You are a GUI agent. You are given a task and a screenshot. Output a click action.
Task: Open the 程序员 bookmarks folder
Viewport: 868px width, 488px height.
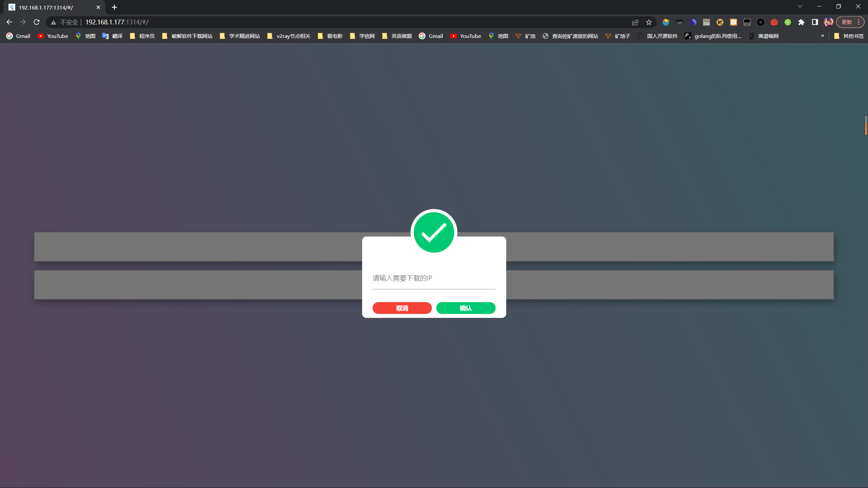(x=142, y=36)
